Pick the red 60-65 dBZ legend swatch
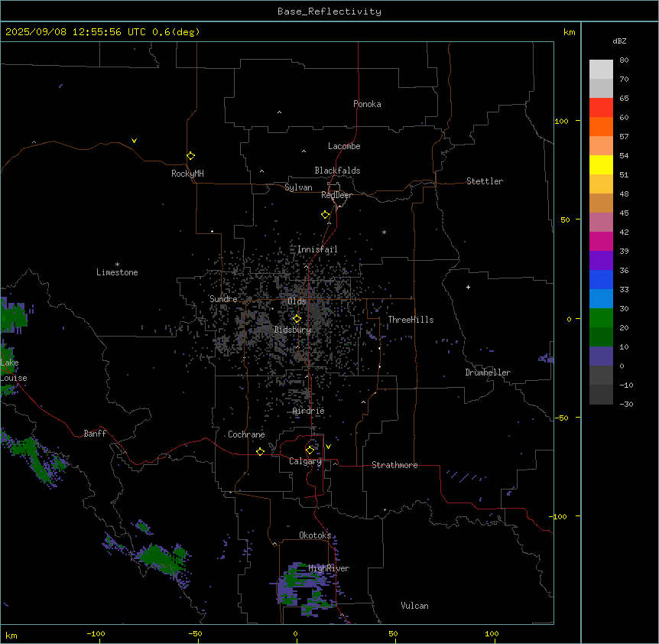 tap(601, 108)
